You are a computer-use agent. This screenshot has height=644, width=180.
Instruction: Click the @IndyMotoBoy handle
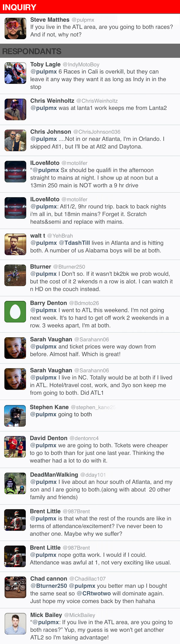pos(81,65)
